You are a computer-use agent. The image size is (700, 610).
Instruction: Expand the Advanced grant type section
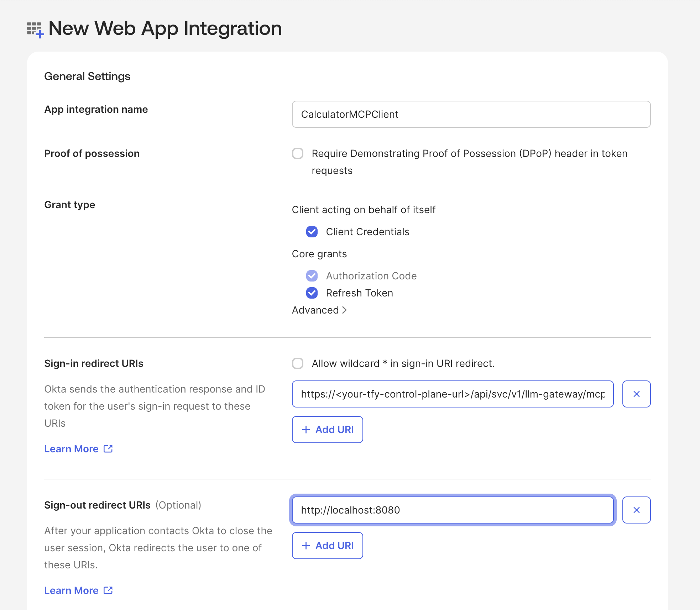click(319, 310)
